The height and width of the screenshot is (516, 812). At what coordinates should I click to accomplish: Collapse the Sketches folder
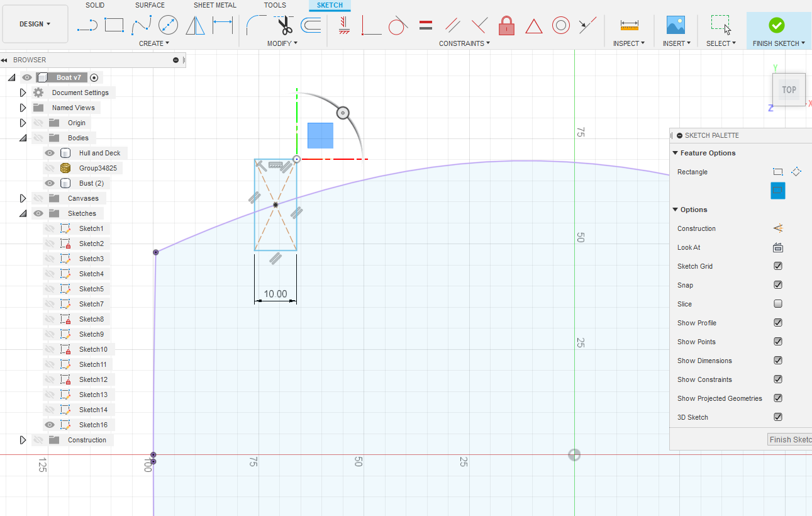[x=23, y=213]
